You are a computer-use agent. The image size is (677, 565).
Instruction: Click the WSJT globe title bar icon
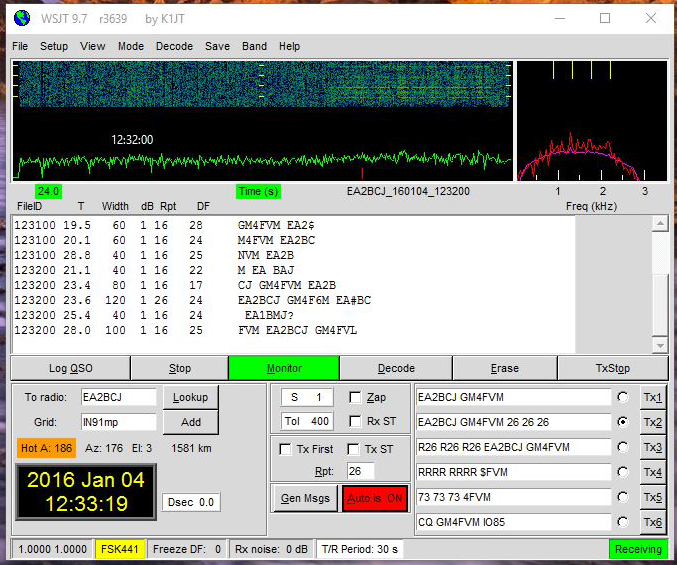coord(22,19)
